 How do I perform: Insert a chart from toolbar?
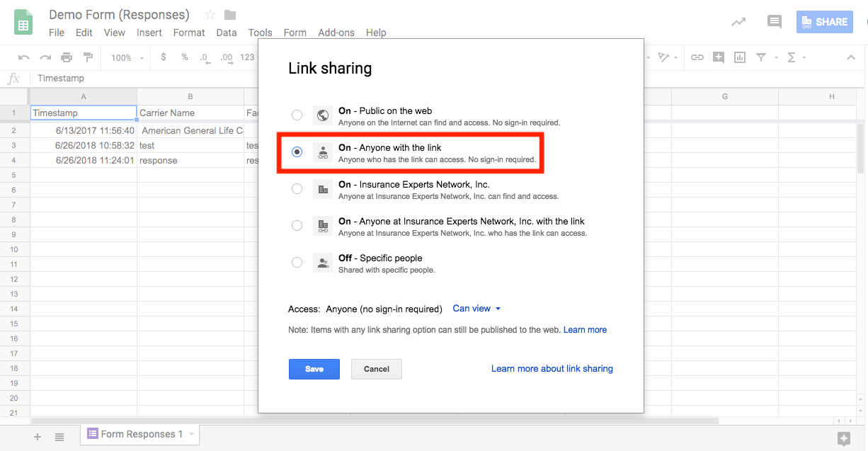click(x=740, y=57)
